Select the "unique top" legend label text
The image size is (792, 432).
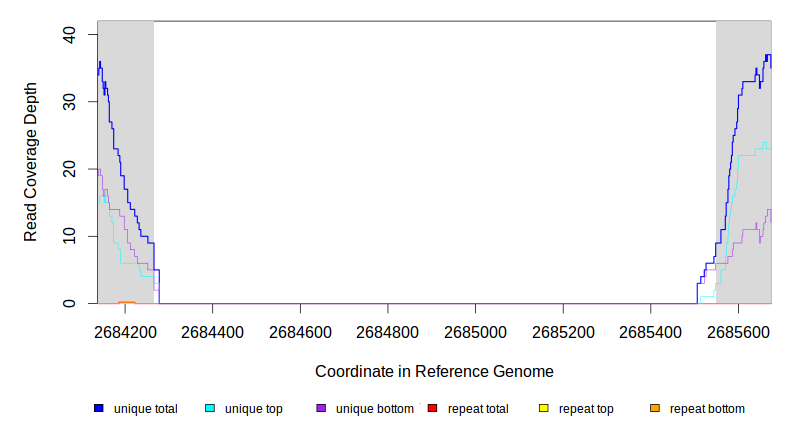(253, 409)
